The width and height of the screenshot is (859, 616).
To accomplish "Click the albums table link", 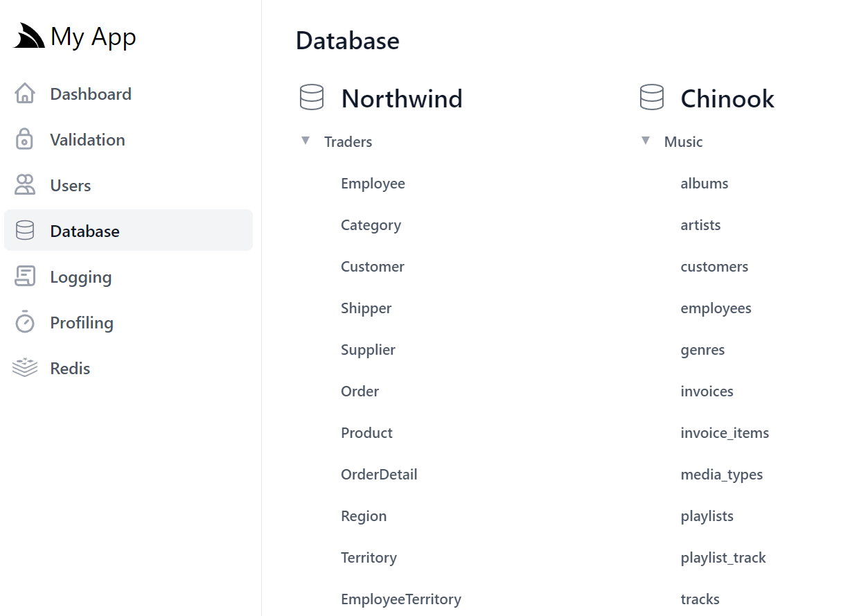I will pos(705,184).
